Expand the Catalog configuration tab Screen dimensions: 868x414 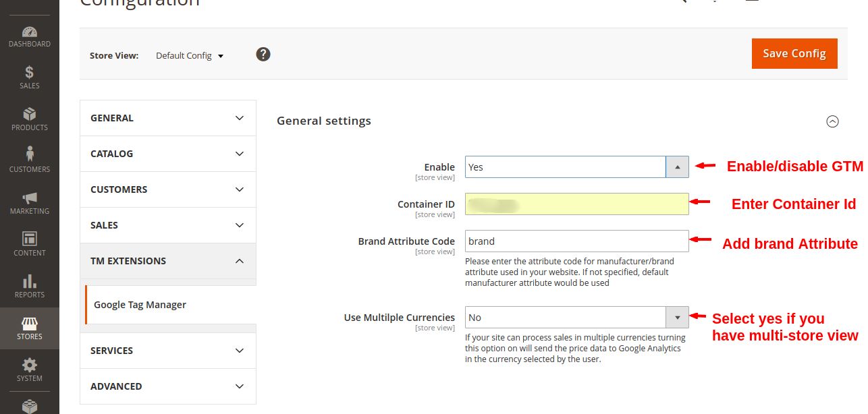click(x=168, y=154)
